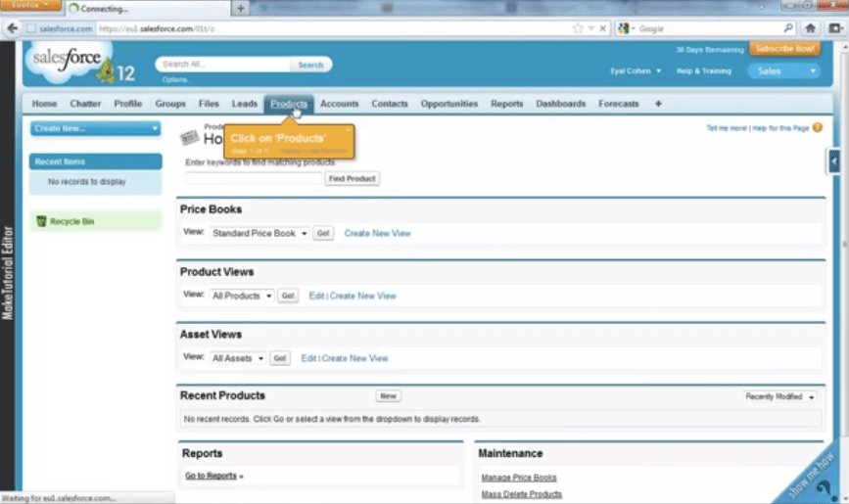This screenshot has width=849, height=504.
Task: Open the Forecasts tab
Action: pyautogui.click(x=618, y=104)
